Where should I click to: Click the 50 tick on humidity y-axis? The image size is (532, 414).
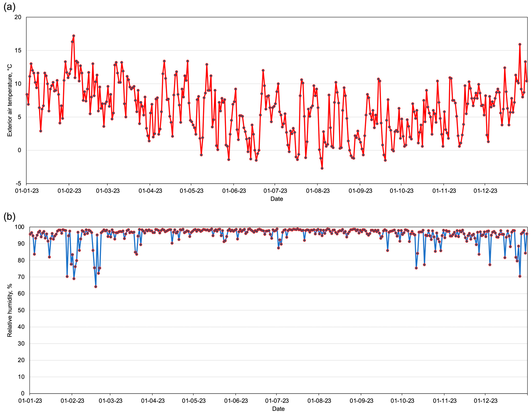(x=21, y=310)
